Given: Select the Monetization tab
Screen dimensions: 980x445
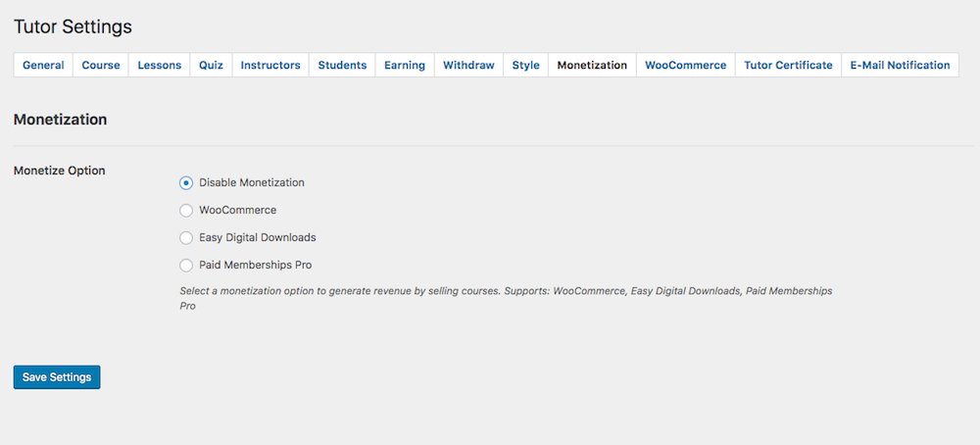Looking at the screenshot, I should [592, 65].
